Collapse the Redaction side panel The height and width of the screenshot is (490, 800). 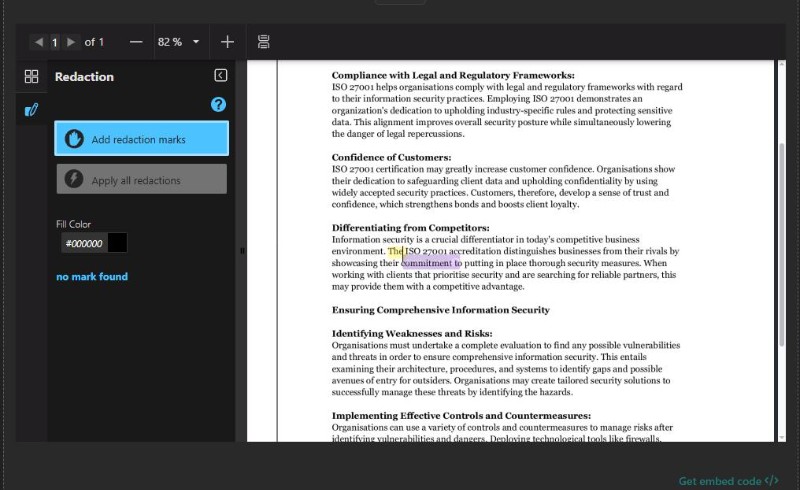(221, 76)
